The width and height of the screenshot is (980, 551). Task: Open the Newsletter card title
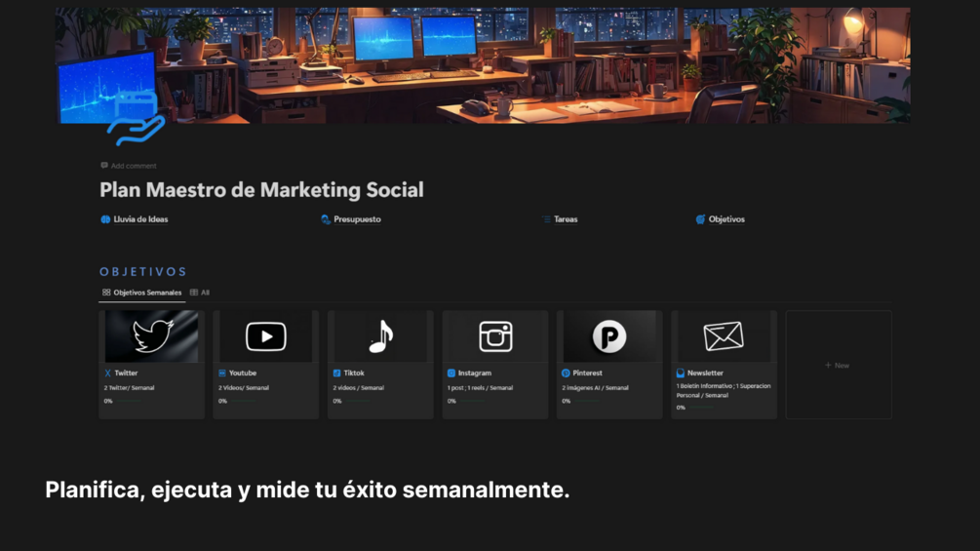pos(705,373)
